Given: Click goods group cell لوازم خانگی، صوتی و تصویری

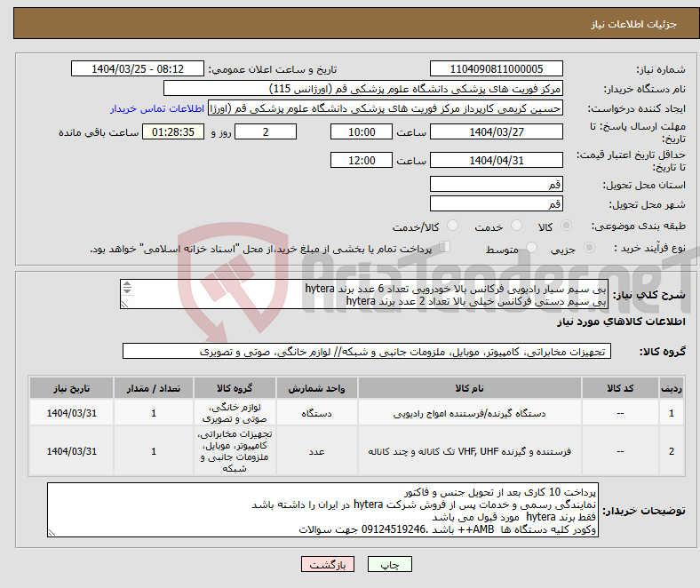Looking at the screenshot, I should coord(235,413).
